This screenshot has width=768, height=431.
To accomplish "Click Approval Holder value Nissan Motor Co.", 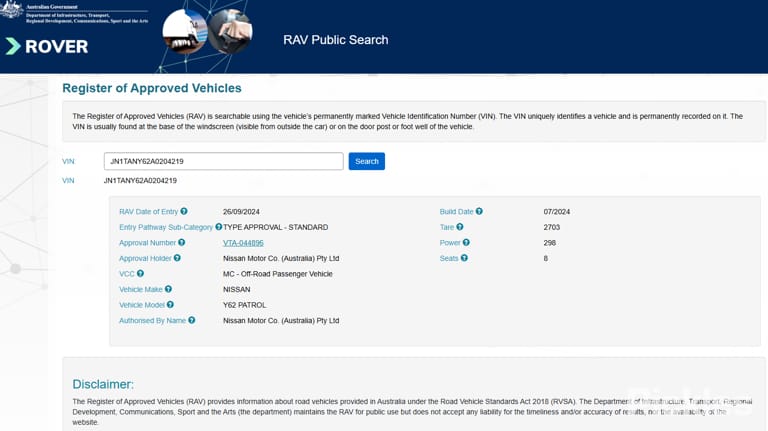I will coord(281,259).
